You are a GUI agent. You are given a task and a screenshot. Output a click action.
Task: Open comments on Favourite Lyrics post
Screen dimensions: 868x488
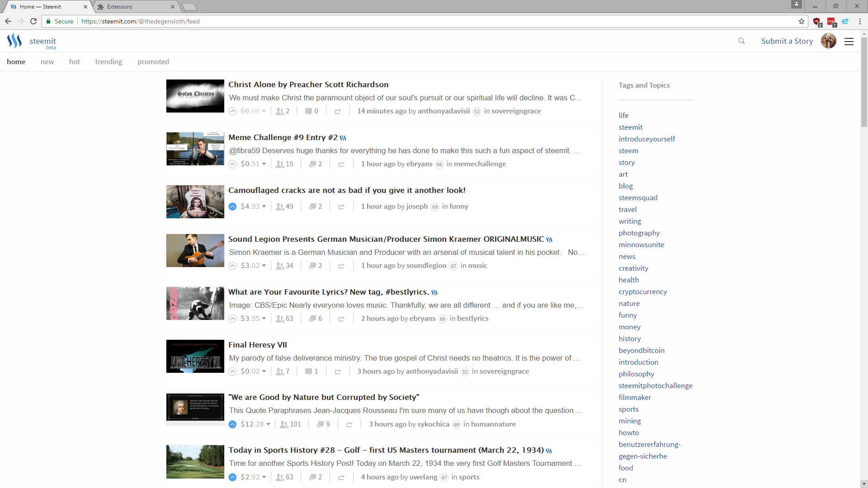316,319
